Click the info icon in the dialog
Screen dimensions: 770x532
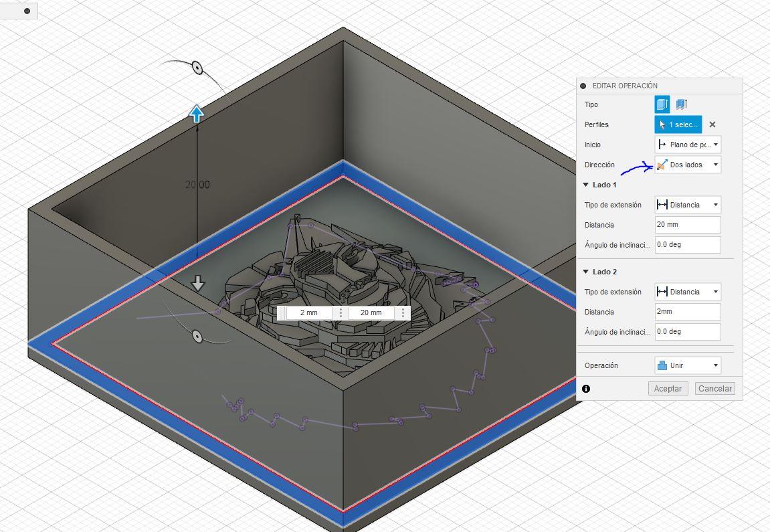click(586, 389)
